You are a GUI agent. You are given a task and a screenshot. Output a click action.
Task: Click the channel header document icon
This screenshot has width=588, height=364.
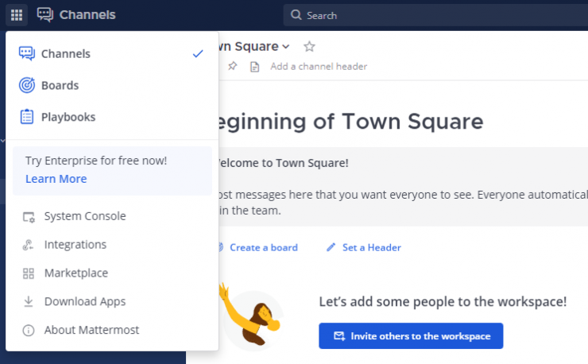coord(254,68)
